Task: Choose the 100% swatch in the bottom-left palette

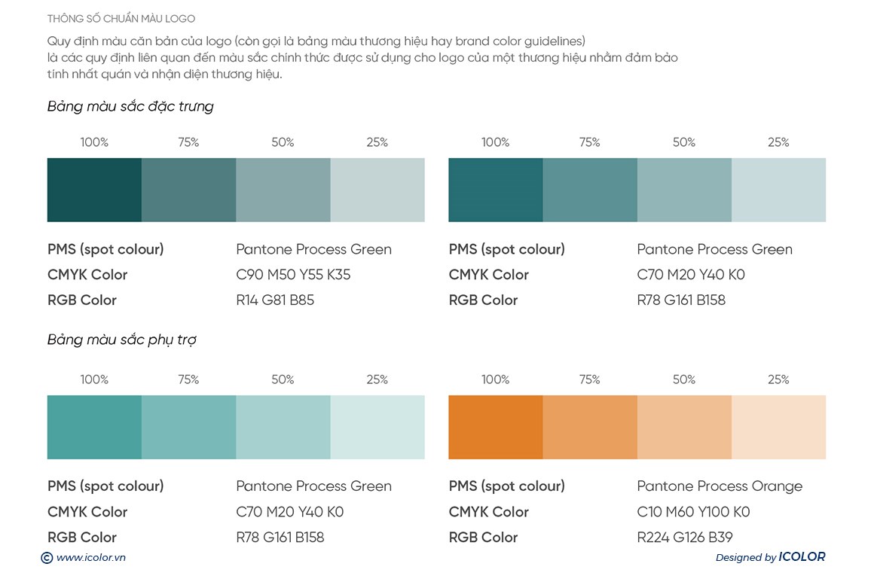Action: click(x=94, y=427)
